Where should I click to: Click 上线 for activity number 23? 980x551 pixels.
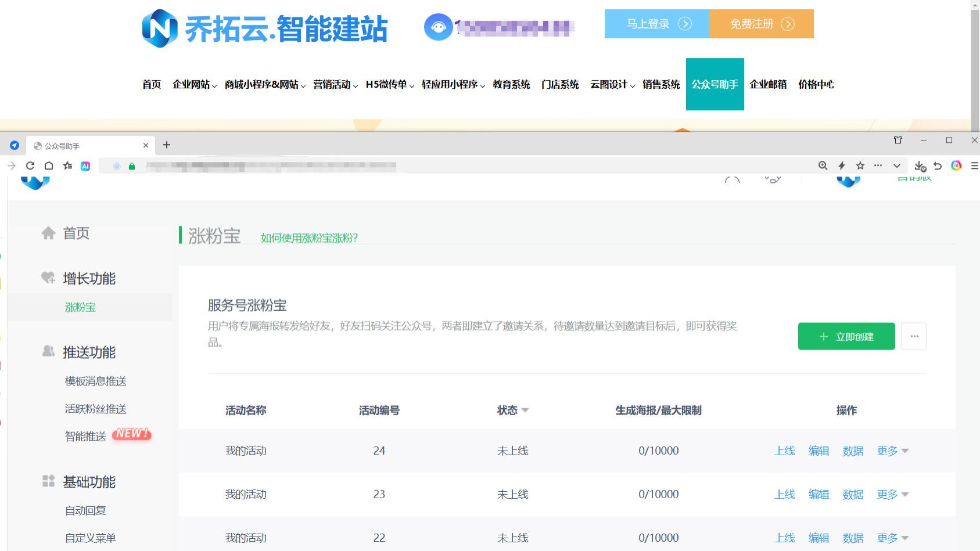point(784,494)
